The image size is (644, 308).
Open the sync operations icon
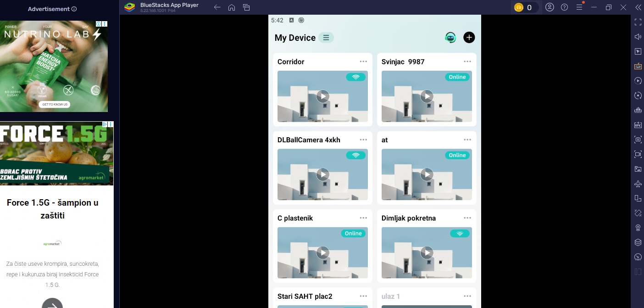click(x=638, y=95)
